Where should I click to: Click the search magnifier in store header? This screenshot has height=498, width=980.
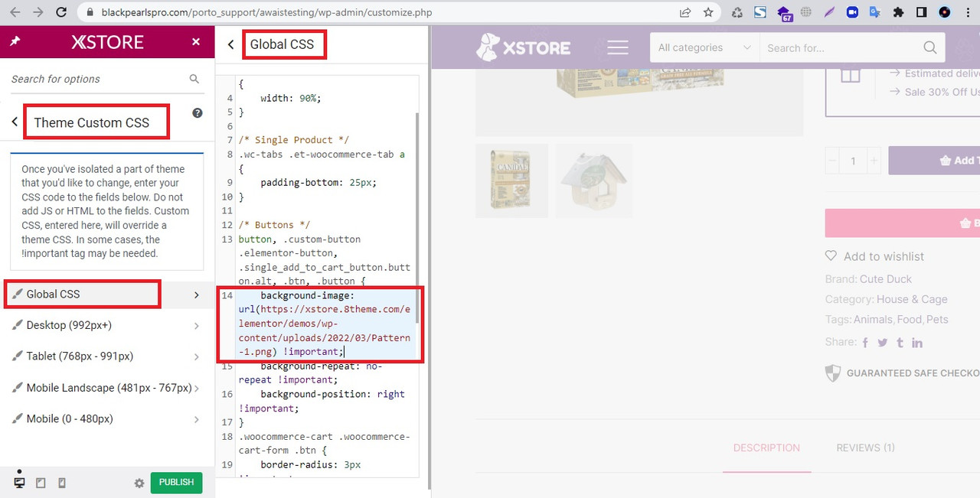coord(930,47)
